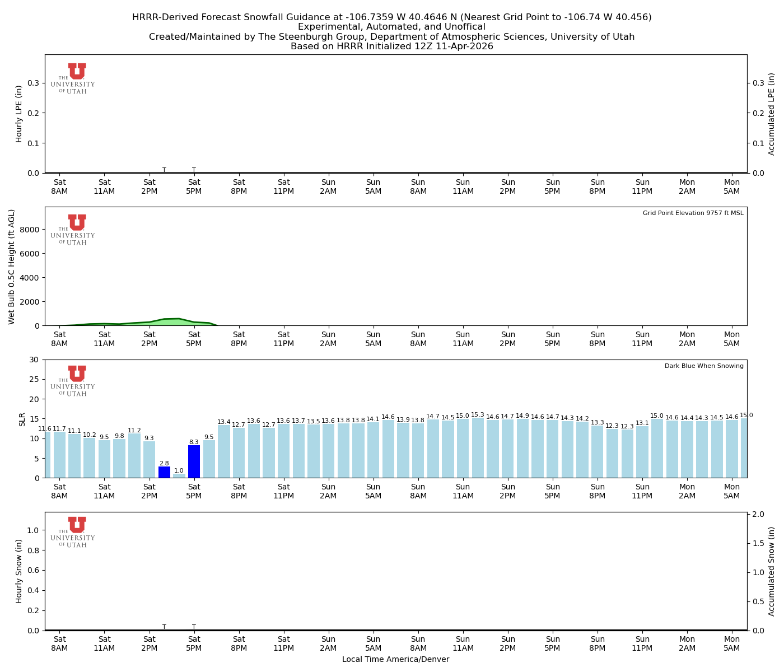The height and width of the screenshot is (672, 784).
Task: Click the Grid Point Elevation 9757 ft MSL note
Action: pyautogui.click(x=693, y=213)
